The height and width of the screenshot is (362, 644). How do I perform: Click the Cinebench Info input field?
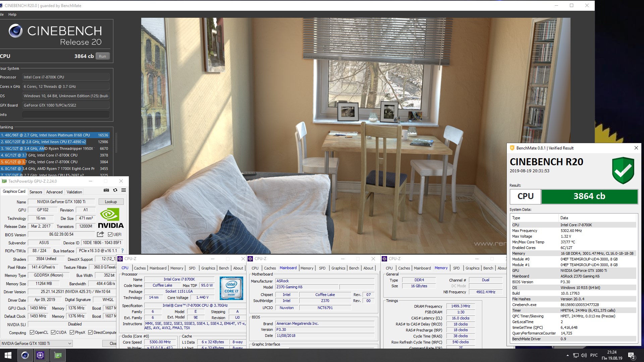click(x=66, y=115)
